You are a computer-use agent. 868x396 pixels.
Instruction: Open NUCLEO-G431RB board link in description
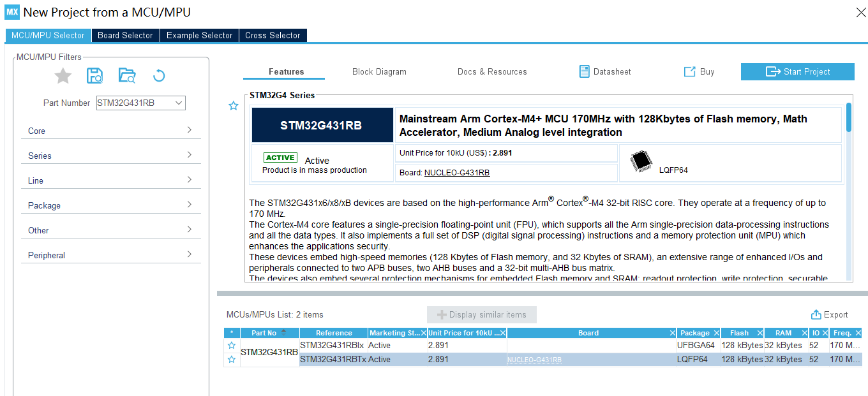457,173
